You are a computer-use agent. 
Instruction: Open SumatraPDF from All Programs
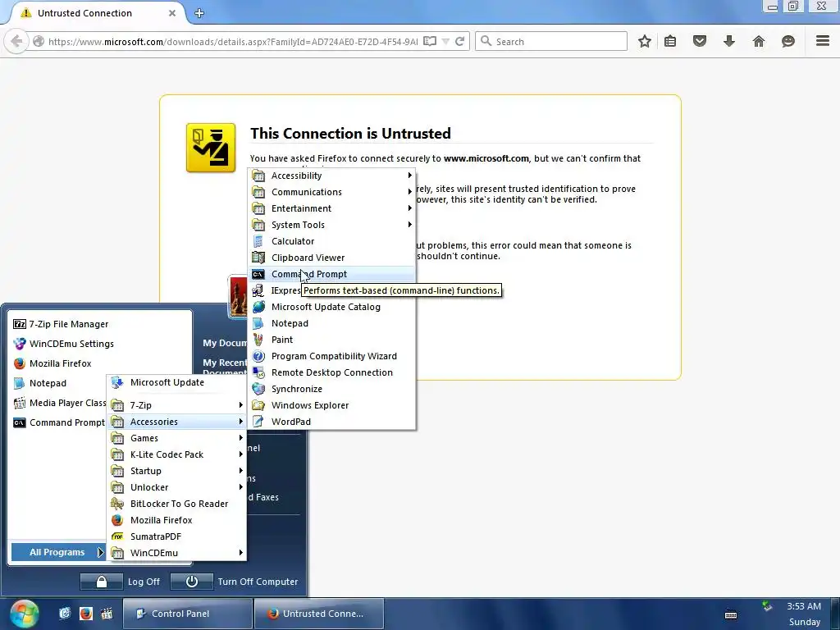(177, 536)
